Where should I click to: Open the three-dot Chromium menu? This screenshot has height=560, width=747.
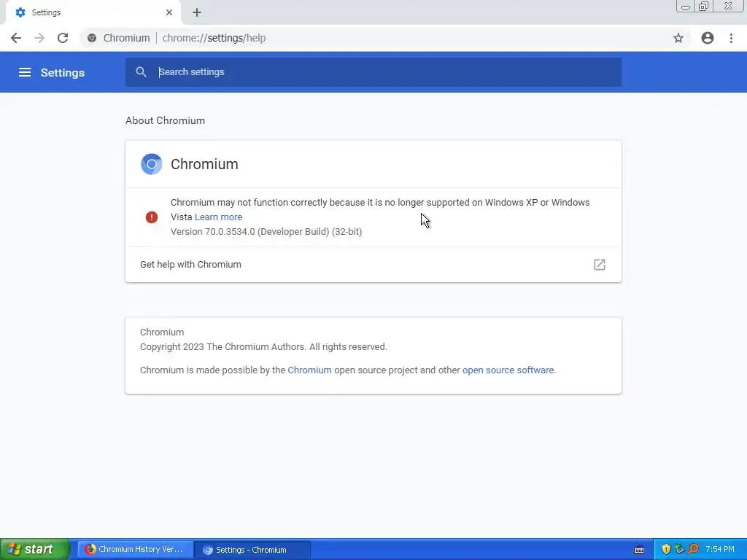tap(731, 38)
